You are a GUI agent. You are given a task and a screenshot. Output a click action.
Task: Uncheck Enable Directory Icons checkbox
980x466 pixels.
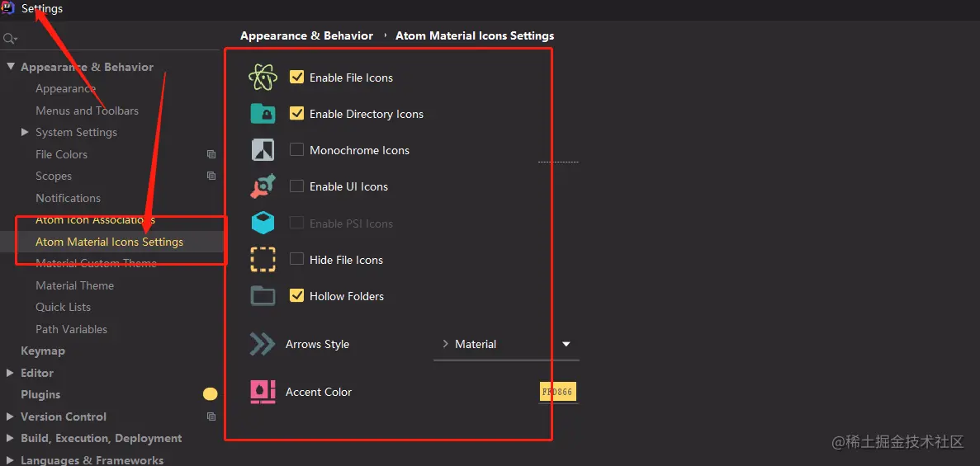(297, 114)
